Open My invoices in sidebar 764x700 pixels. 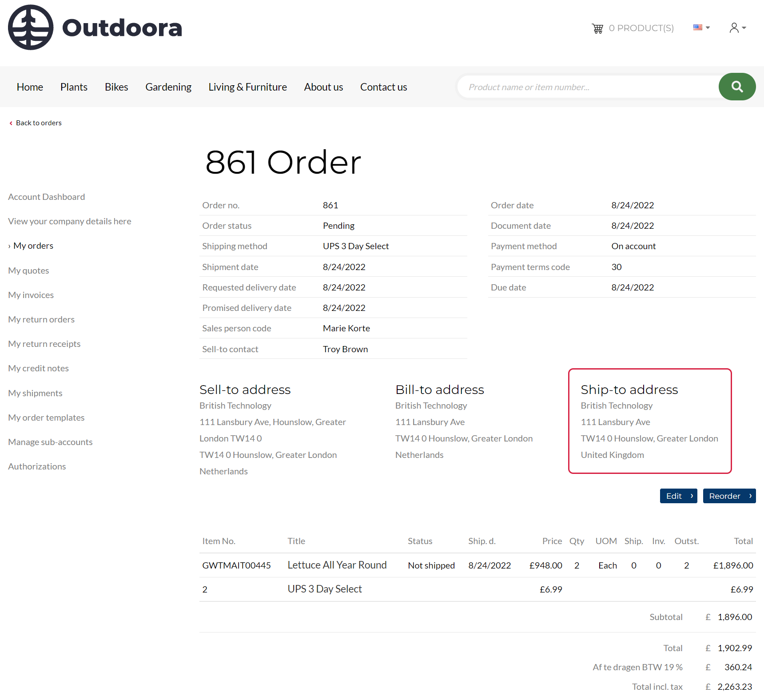(31, 295)
